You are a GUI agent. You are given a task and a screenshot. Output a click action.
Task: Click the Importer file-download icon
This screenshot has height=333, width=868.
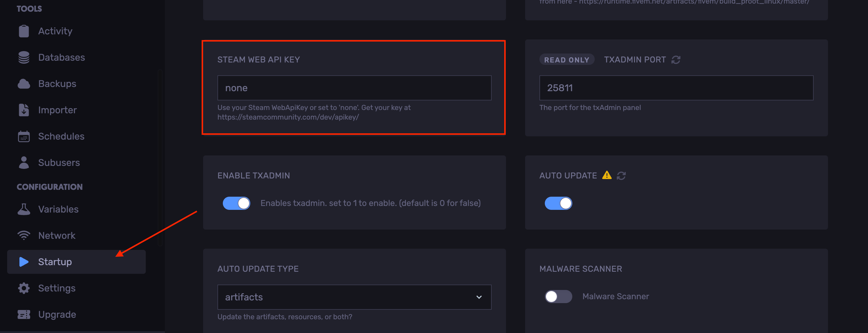pos(24,110)
